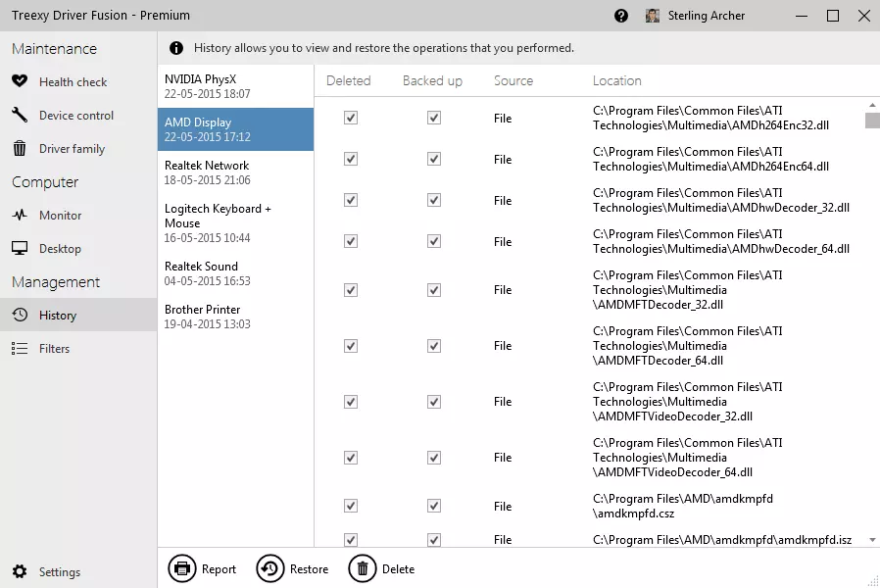This screenshot has height=588, width=880.
Task: Open the Monitor pulse icon
Action: [20, 216]
